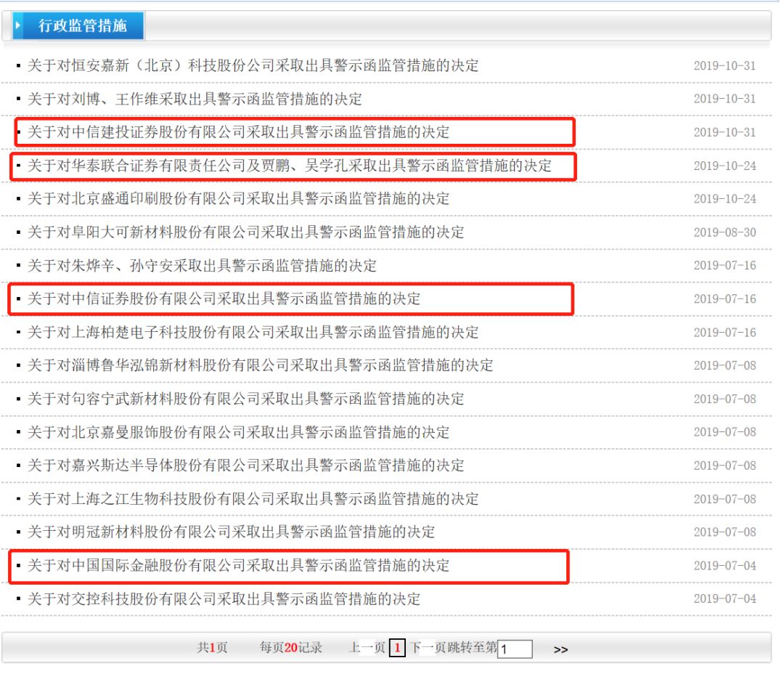Click the arrow icon beside 行政监管措施 header
Viewport: 784px width, 674px height.
(18, 26)
